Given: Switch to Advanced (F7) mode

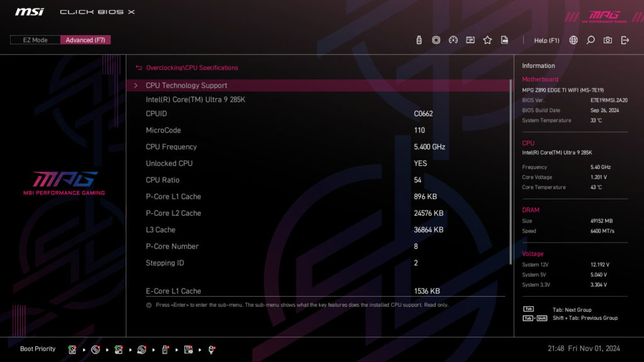Looking at the screenshot, I should tap(86, 39).
